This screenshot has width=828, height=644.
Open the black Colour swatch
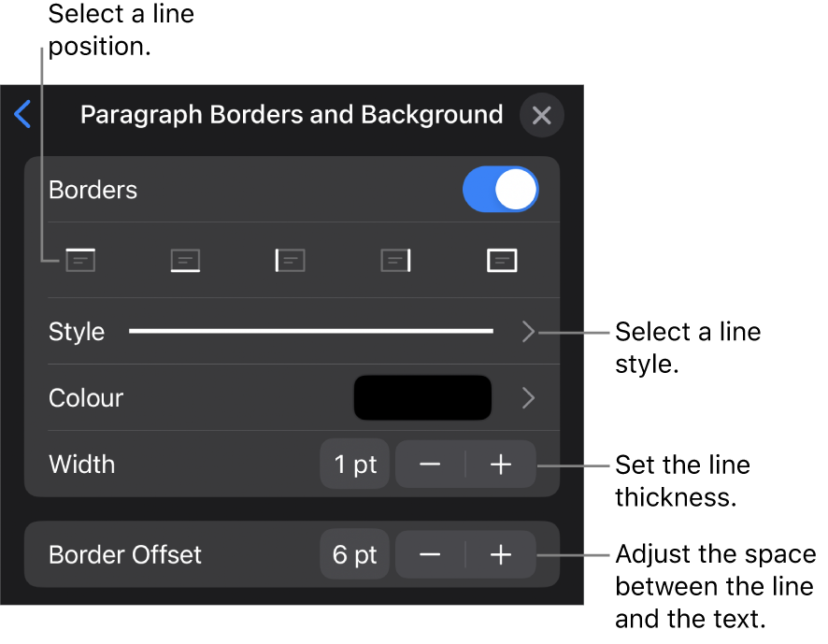422,398
